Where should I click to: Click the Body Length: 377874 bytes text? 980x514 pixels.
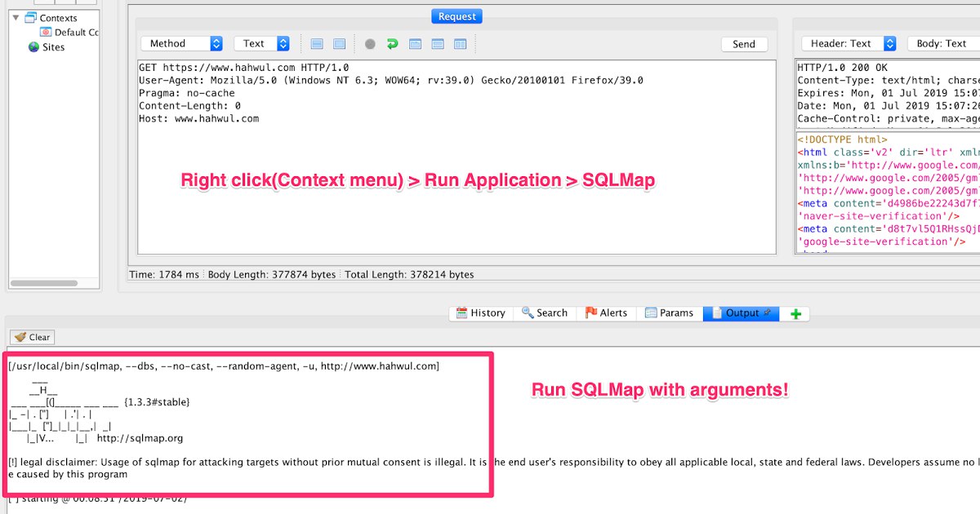[272, 274]
